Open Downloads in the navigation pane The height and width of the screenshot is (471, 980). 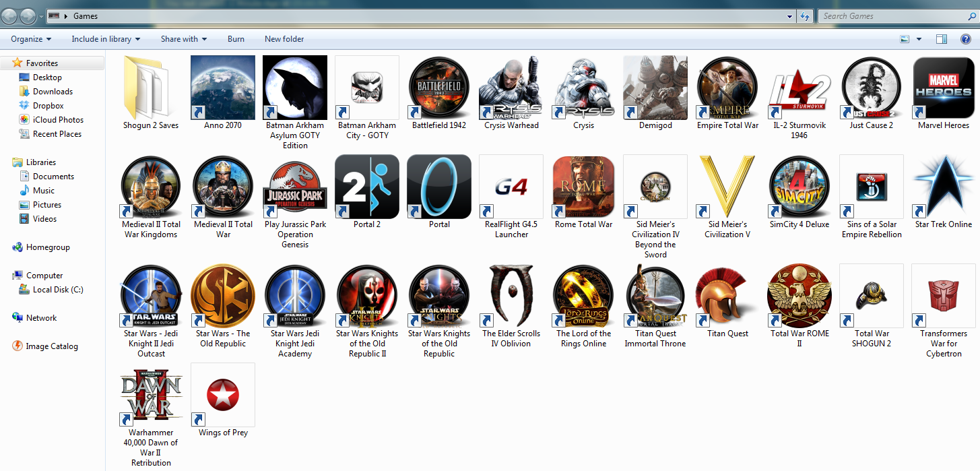point(53,92)
